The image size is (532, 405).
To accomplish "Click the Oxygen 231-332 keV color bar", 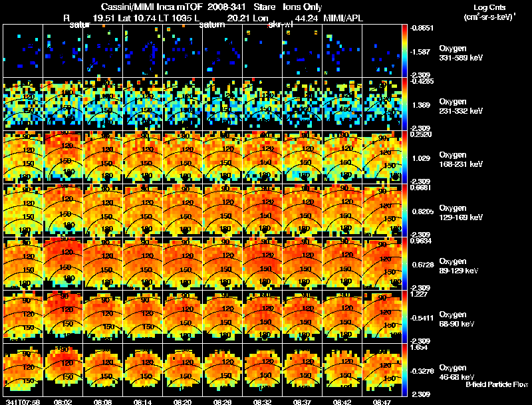I will (x=404, y=104).
